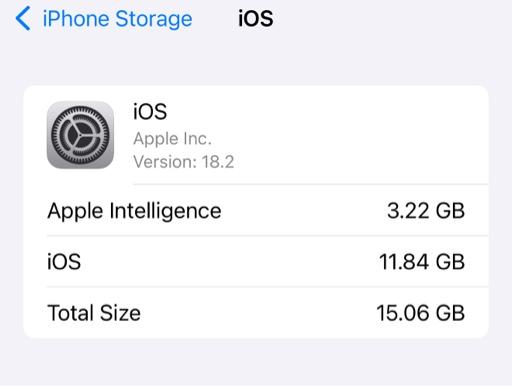Click the divider line above the iOS row

pos(267,236)
